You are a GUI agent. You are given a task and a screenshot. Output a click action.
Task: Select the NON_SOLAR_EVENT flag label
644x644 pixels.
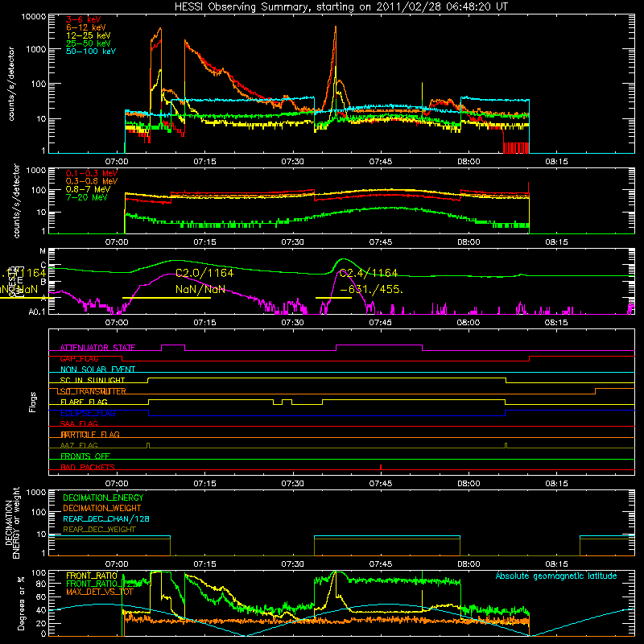97,369
